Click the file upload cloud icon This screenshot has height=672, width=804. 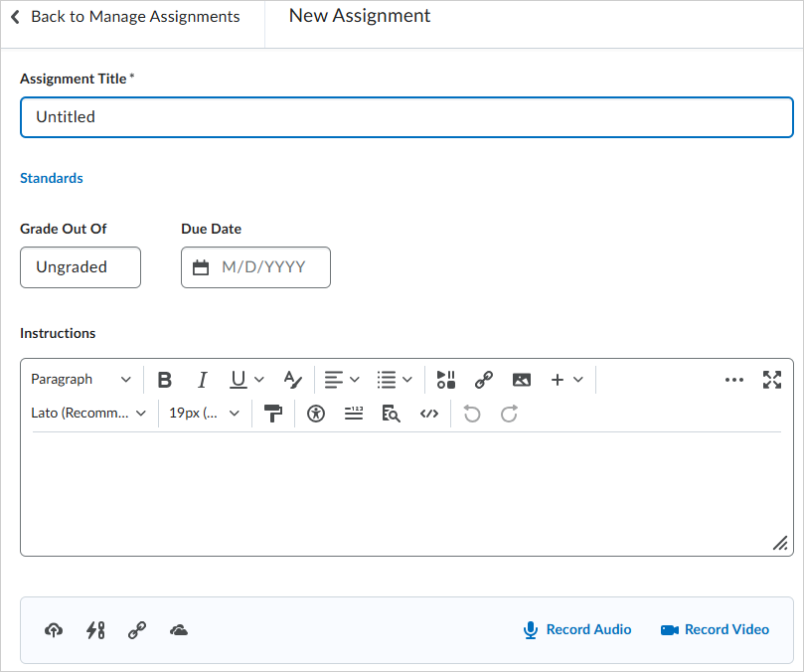pos(54,630)
